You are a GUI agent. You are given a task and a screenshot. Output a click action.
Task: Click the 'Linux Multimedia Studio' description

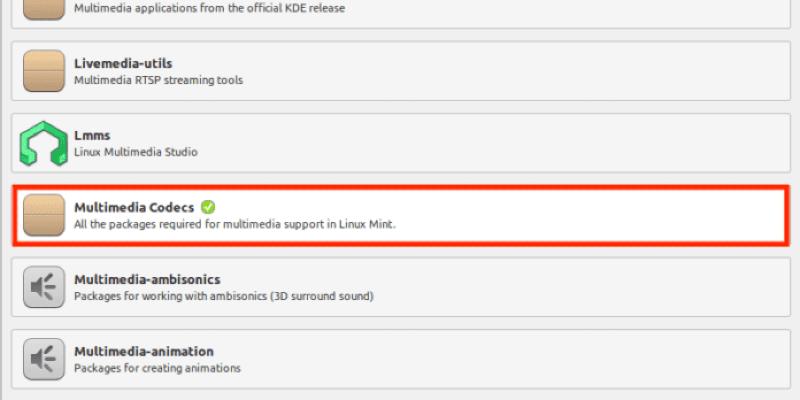pos(136,152)
